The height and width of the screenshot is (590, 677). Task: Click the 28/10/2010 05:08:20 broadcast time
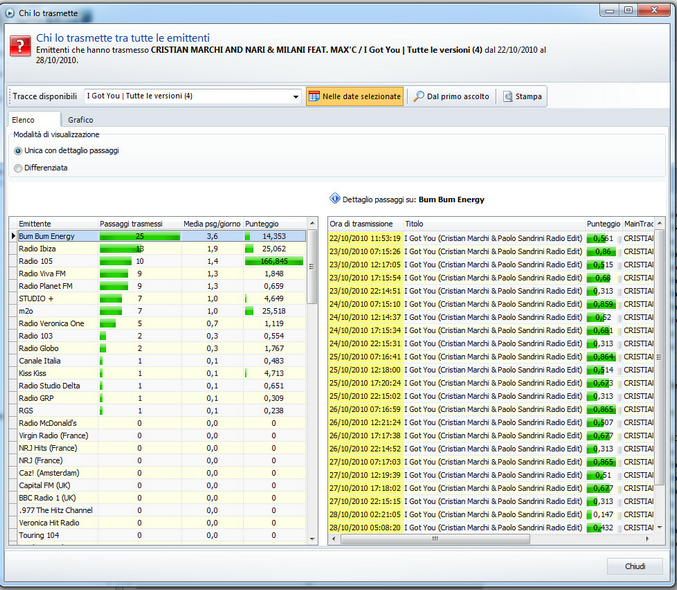point(365,528)
